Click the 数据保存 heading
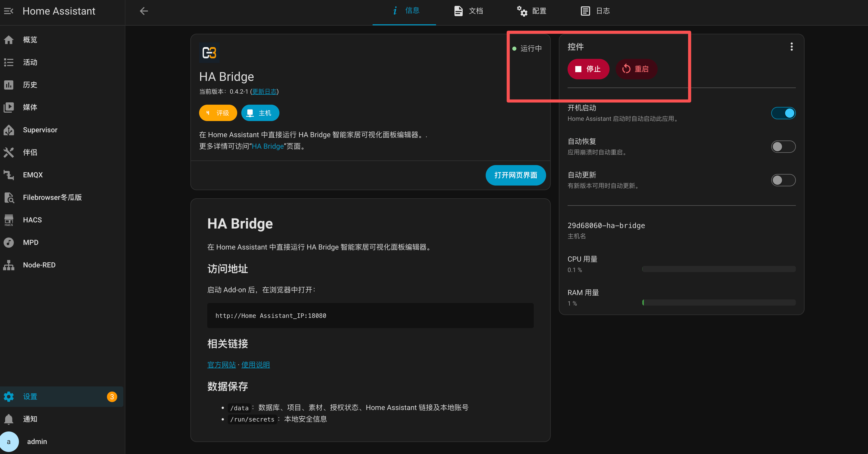 click(227, 387)
